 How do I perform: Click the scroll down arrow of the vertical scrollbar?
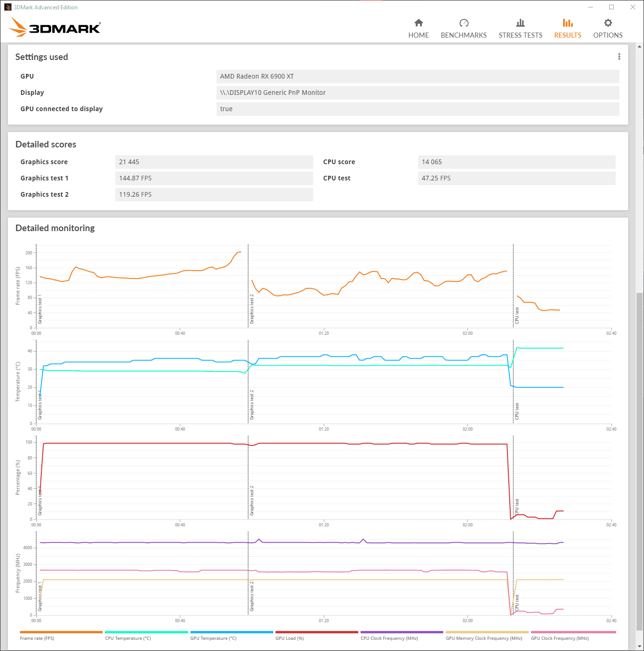pyautogui.click(x=640, y=647)
